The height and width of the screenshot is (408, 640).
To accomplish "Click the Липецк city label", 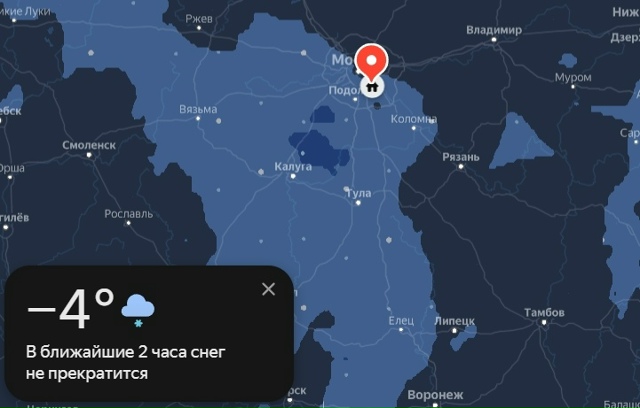I will [455, 321].
